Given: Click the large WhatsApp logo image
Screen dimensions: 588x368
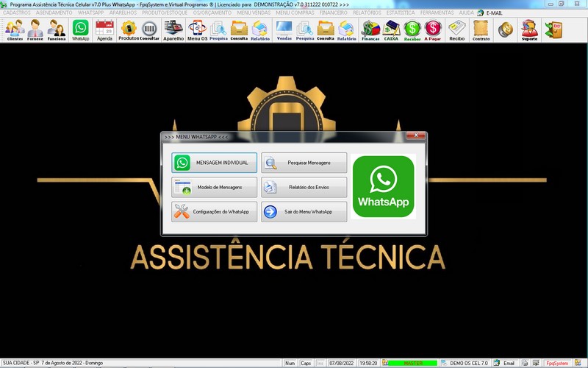Looking at the screenshot, I should [383, 187].
